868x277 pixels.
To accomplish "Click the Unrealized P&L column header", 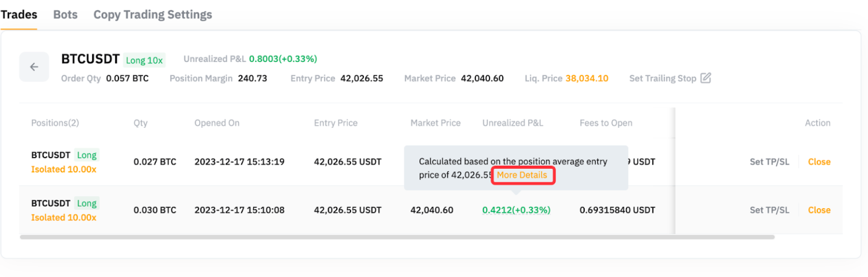I will [512, 123].
